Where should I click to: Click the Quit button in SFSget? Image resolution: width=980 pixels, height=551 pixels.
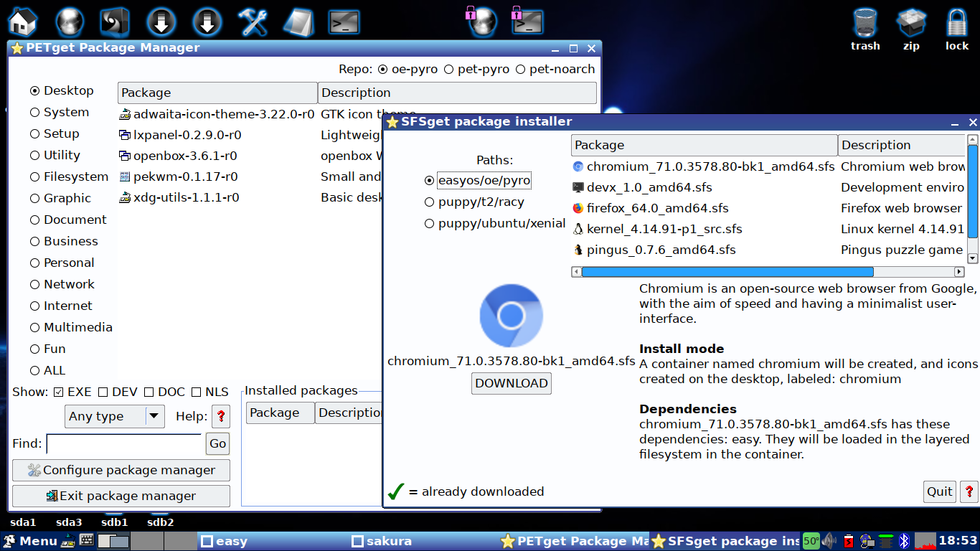pos(940,491)
